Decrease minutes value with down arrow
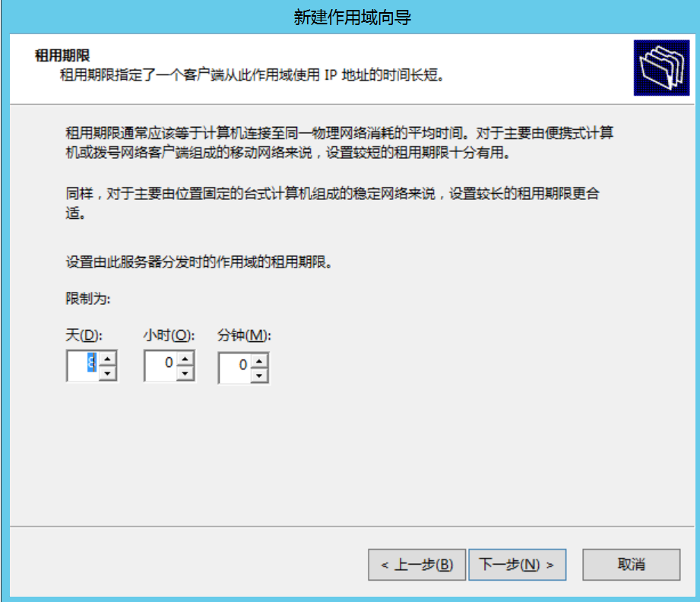This screenshot has height=602, width=700. coord(259,375)
